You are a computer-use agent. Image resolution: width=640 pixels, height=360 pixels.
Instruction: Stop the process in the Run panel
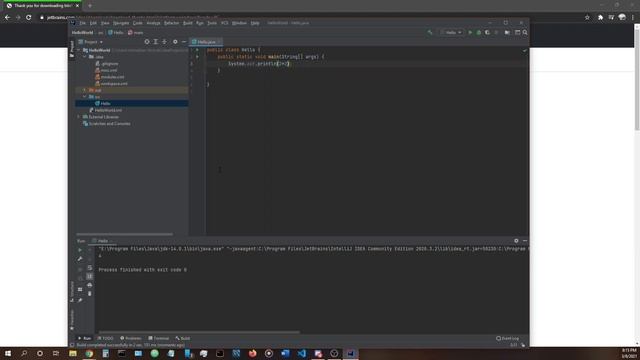[x=80, y=269]
